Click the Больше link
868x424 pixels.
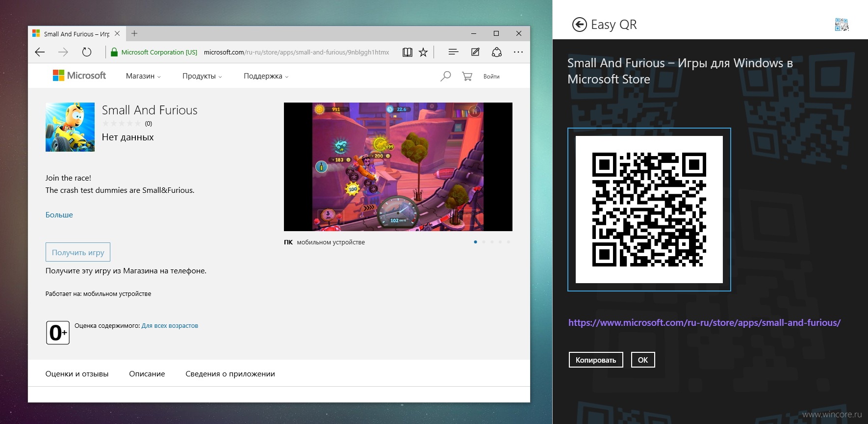coord(59,215)
